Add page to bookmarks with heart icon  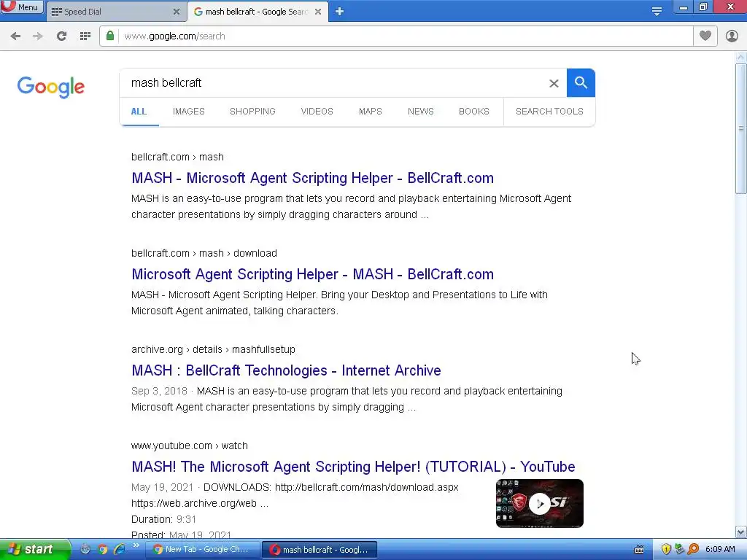705,36
